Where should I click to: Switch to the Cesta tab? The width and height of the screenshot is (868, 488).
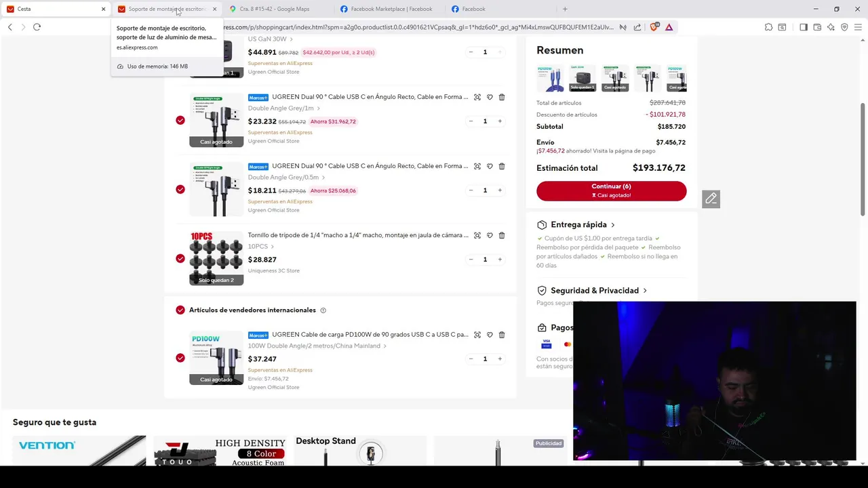pyautogui.click(x=54, y=9)
